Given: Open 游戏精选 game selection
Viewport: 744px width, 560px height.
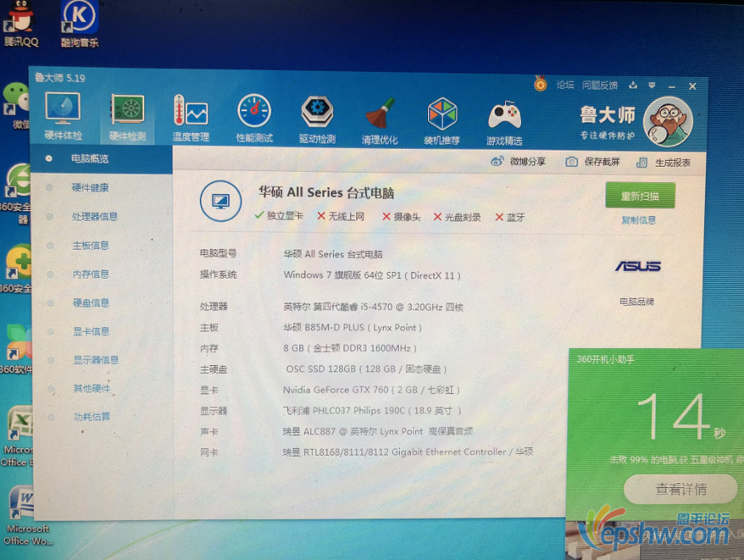Looking at the screenshot, I should coord(504,121).
